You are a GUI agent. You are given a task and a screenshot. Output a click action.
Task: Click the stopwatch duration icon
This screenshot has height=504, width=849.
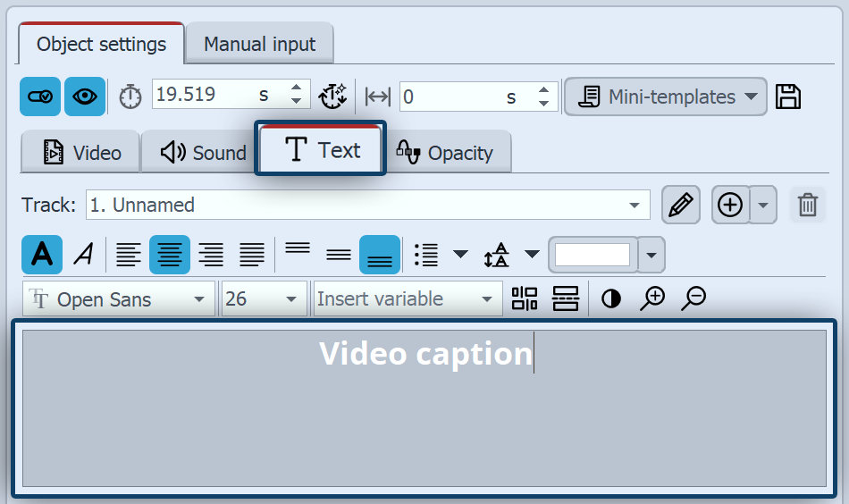pyautogui.click(x=130, y=97)
